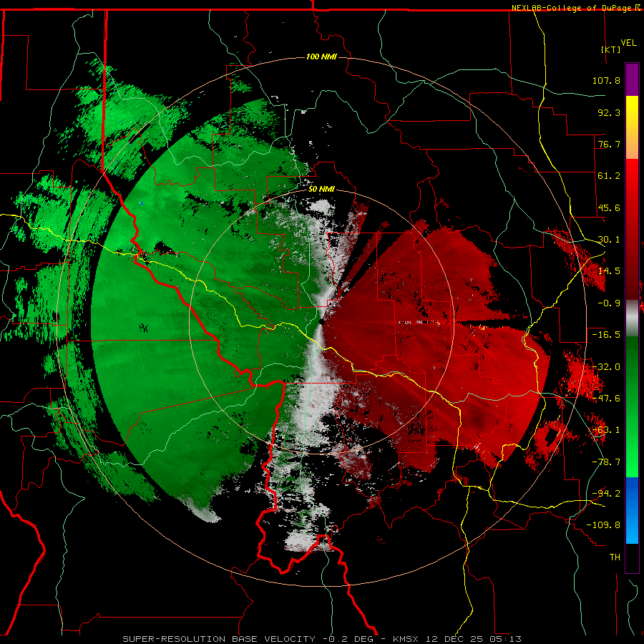
Task: Select the 107.8 velocity scale value
Action: [606, 80]
